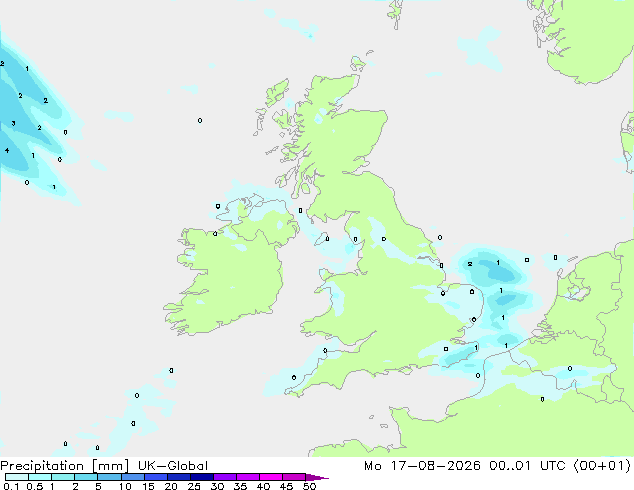The height and width of the screenshot is (490, 634).
Task: Click the above-50 arrow tip of the legend
Action: click(x=317, y=477)
